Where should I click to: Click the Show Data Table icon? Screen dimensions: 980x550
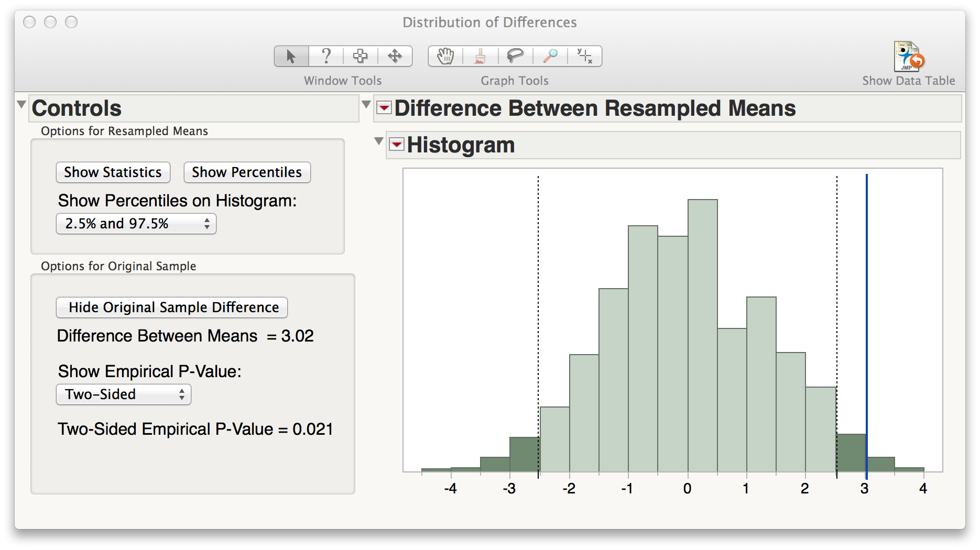tap(908, 57)
